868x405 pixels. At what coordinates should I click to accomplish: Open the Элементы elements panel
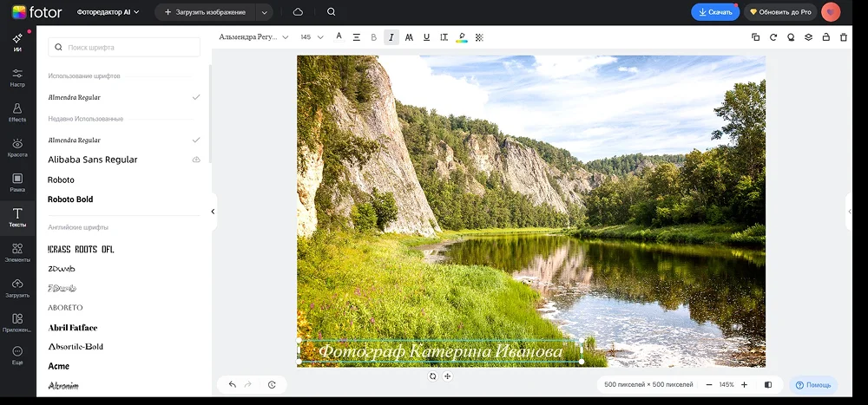tap(17, 253)
